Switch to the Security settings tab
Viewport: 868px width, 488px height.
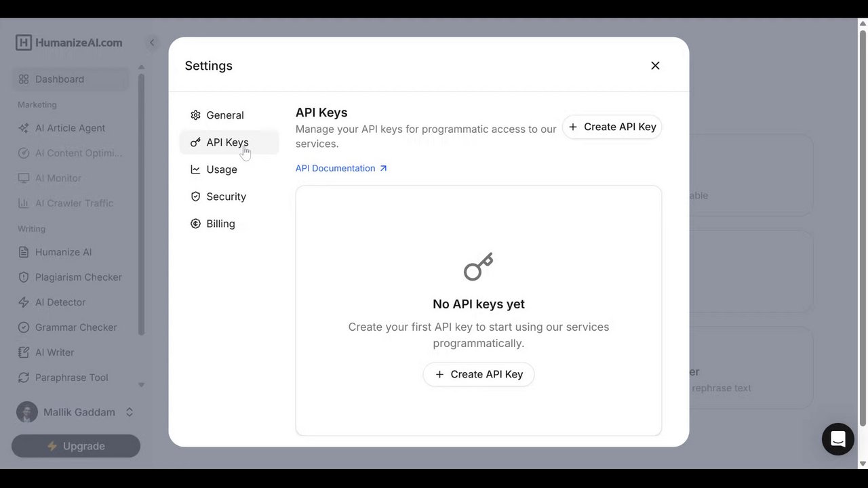pos(226,197)
